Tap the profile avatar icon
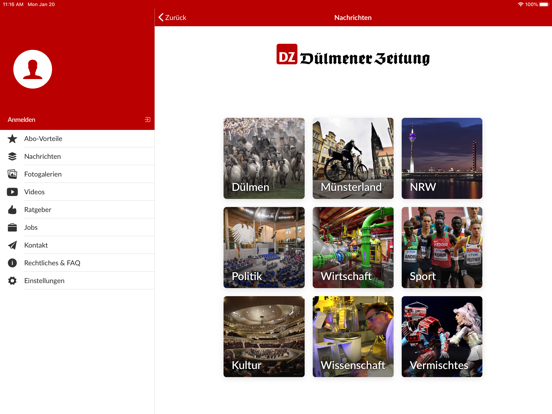Image resolution: width=552 pixels, height=414 pixels. (33, 69)
